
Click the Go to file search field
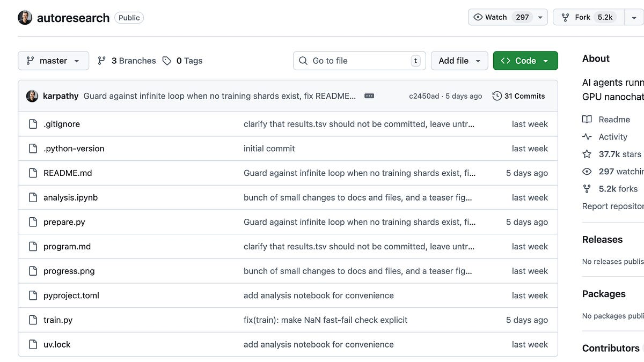(359, 61)
